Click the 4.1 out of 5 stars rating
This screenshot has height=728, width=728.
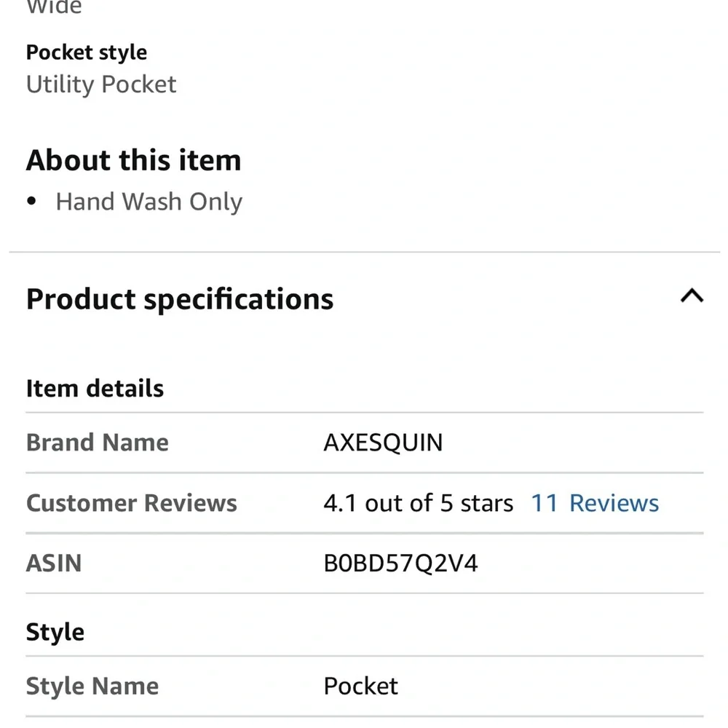click(417, 502)
